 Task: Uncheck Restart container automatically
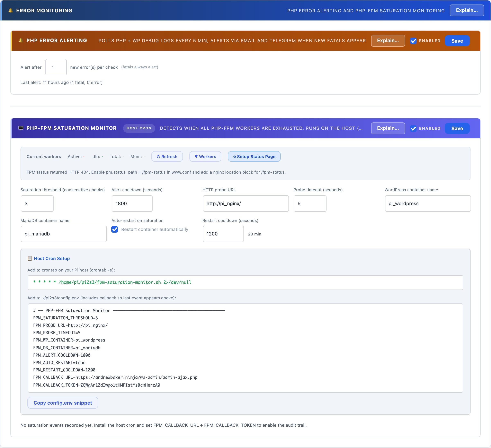click(115, 229)
